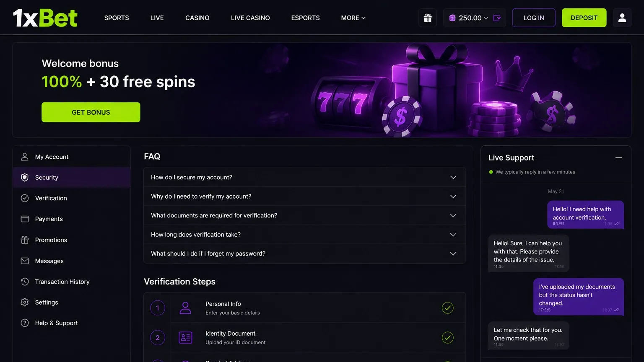
Task: Click the Transaction History clock icon
Action: 25,282
